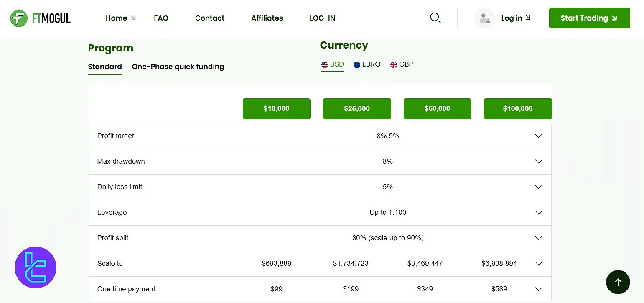Click the UK flag icon
Viewport: 644px width, 303px height.
393,65
